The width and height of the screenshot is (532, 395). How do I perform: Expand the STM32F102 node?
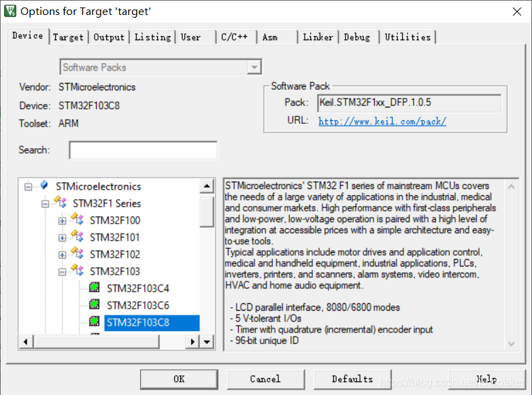(x=62, y=255)
